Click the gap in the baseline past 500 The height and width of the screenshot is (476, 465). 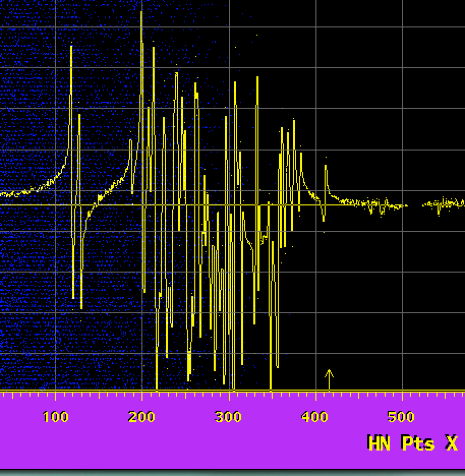click(415, 205)
